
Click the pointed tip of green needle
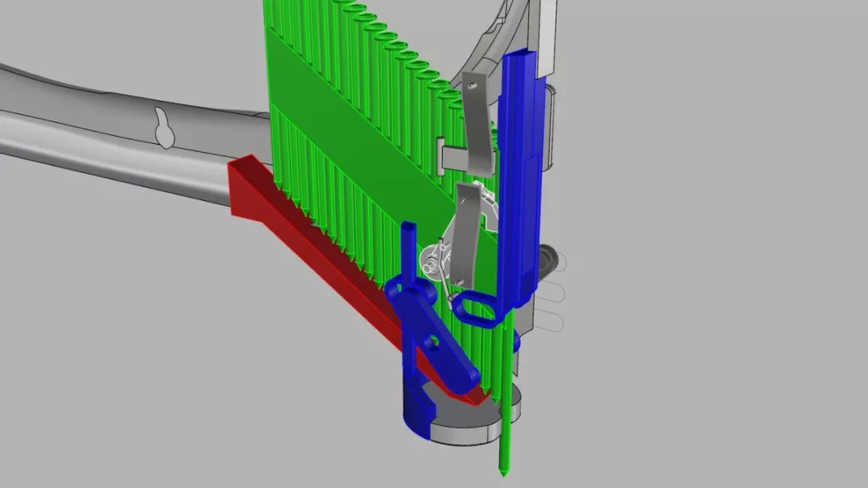point(503,472)
